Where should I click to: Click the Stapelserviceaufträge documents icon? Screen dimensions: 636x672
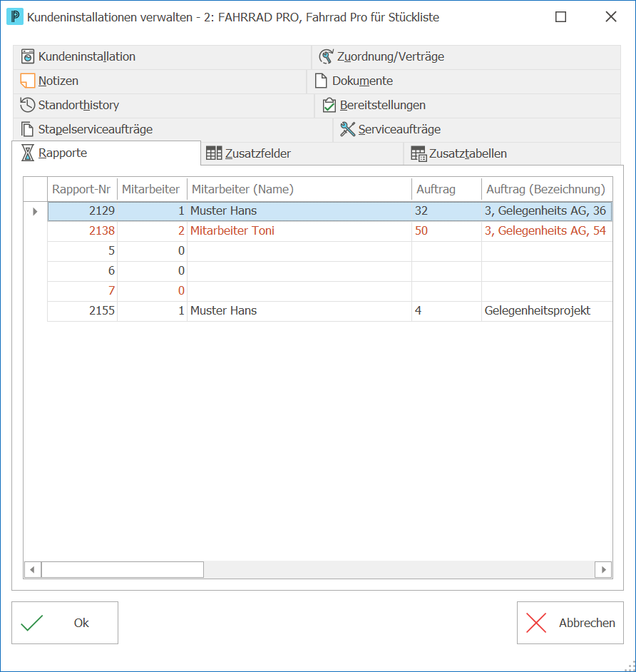coord(27,129)
